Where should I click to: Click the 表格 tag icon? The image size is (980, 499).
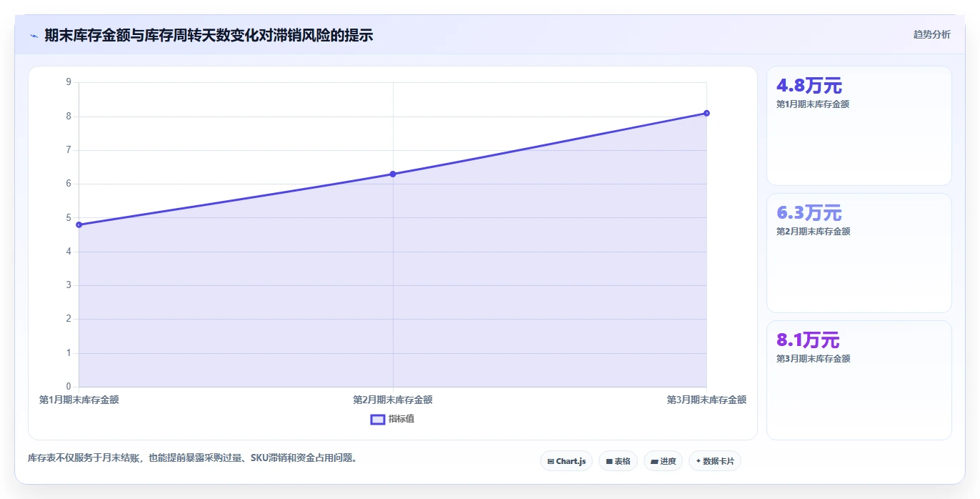(x=609, y=462)
